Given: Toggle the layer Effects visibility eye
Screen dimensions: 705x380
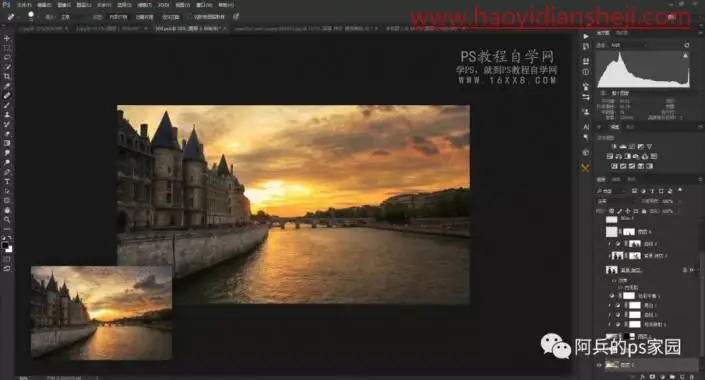Looking at the screenshot, I should click(614, 280).
